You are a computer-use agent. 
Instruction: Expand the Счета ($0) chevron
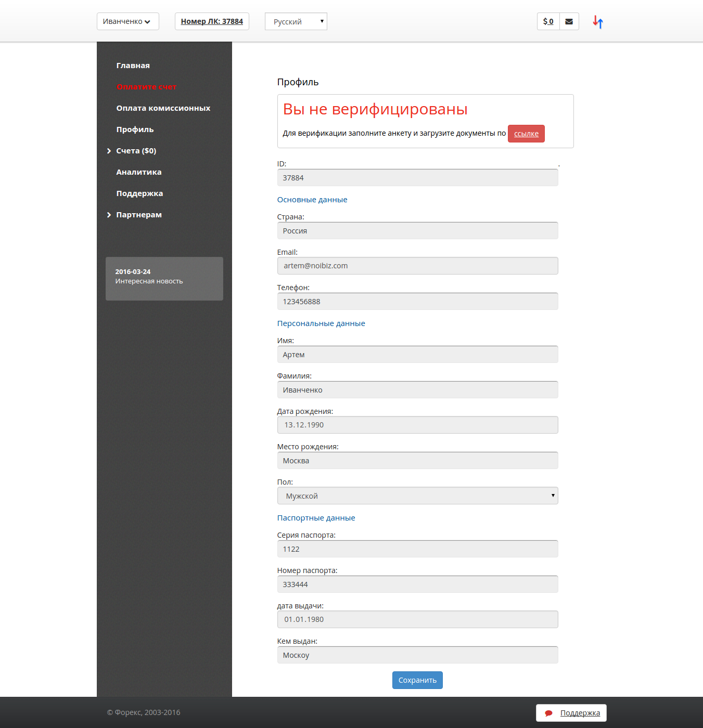click(x=109, y=151)
